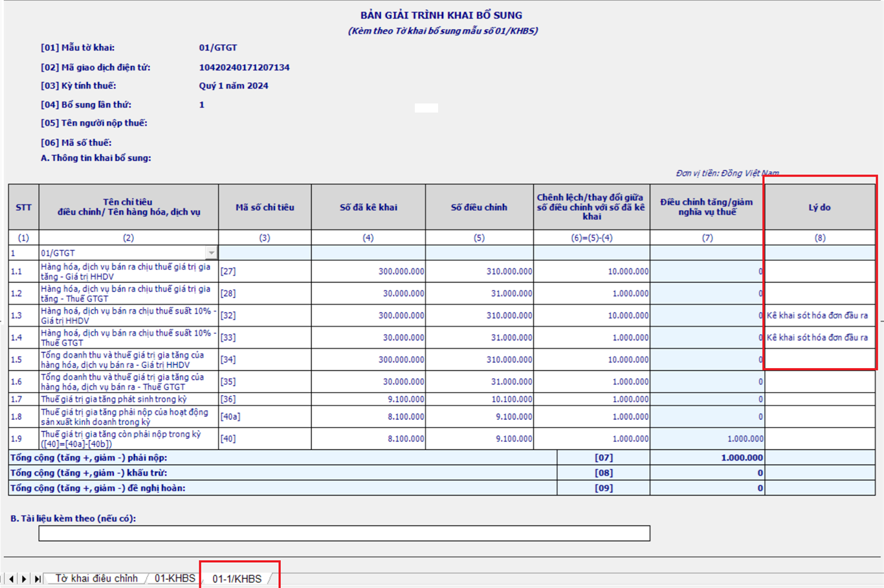Click indicator code [28]
884x588 pixels.
[228, 294]
